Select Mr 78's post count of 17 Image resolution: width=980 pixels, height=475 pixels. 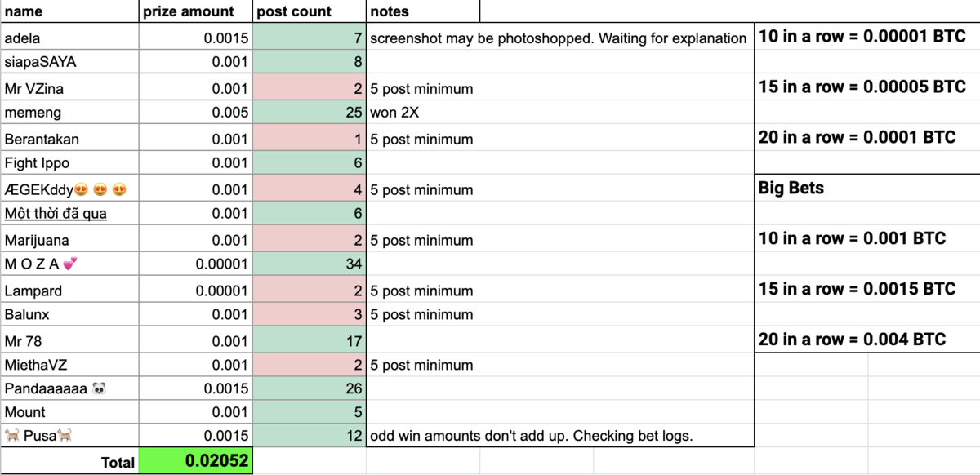(310, 340)
